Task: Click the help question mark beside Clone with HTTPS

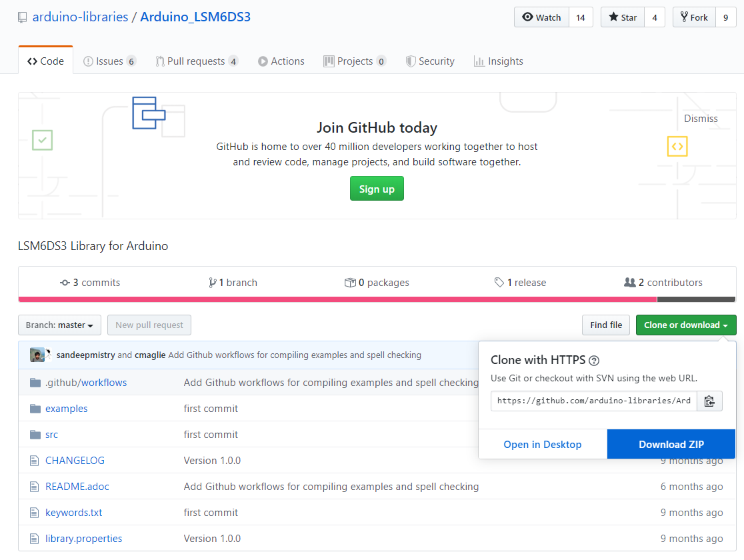Action: coord(593,361)
